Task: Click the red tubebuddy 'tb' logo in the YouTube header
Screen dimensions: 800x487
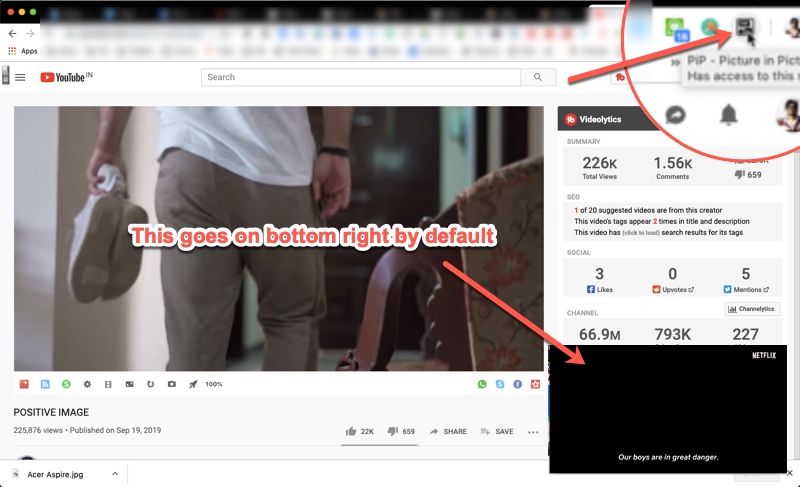Action: [x=620, y=77]
